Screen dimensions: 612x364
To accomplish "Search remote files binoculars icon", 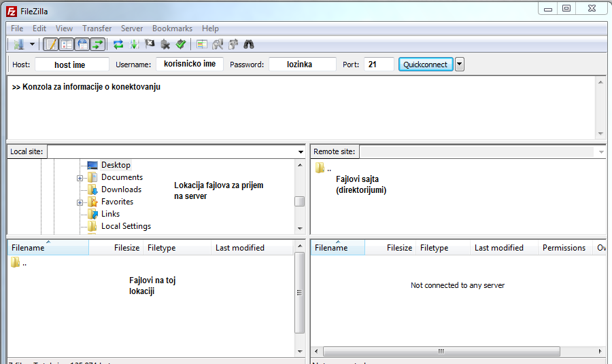I will [x=249, y=44].
